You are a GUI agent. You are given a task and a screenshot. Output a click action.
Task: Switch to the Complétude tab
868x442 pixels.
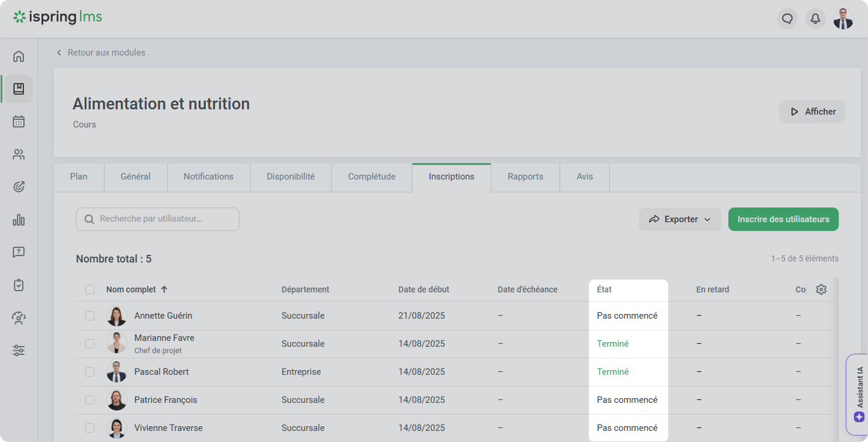371,177
